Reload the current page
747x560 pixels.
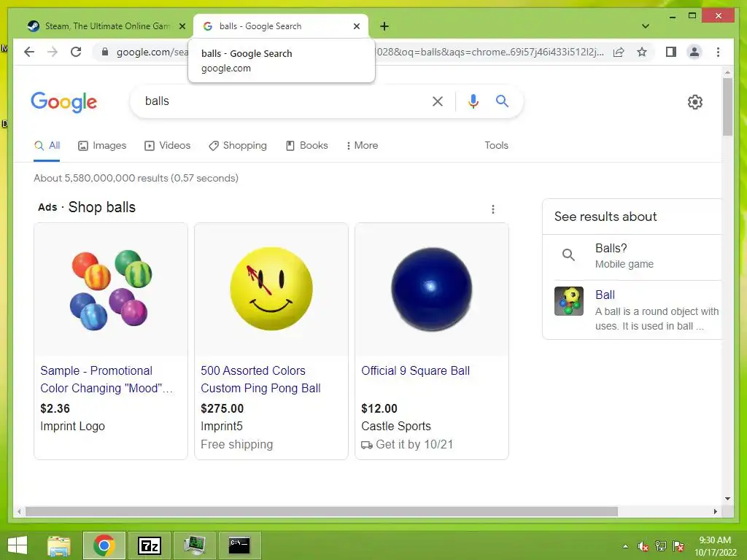[x=76, y=52]
